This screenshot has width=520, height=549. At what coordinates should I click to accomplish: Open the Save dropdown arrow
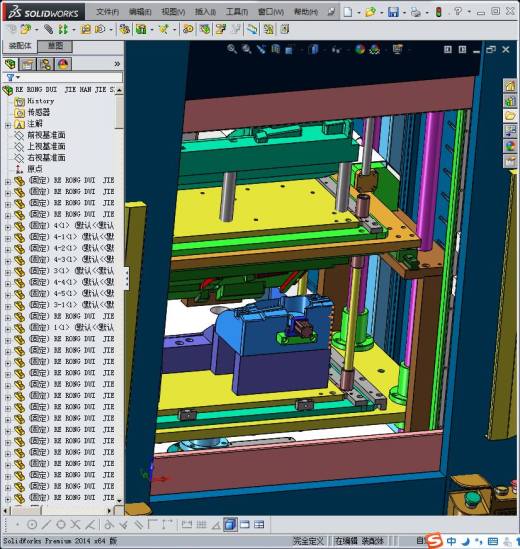pyautogui.click(x=404, y=13)
